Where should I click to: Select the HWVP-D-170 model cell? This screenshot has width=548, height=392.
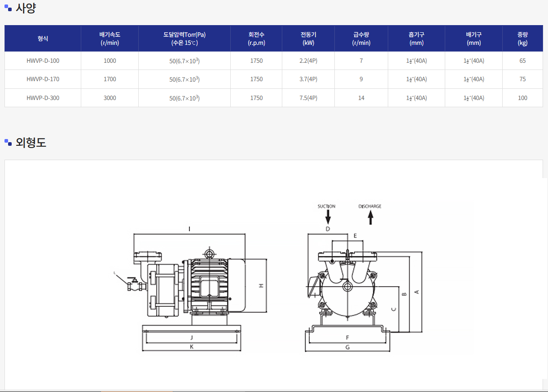[43, 79]
